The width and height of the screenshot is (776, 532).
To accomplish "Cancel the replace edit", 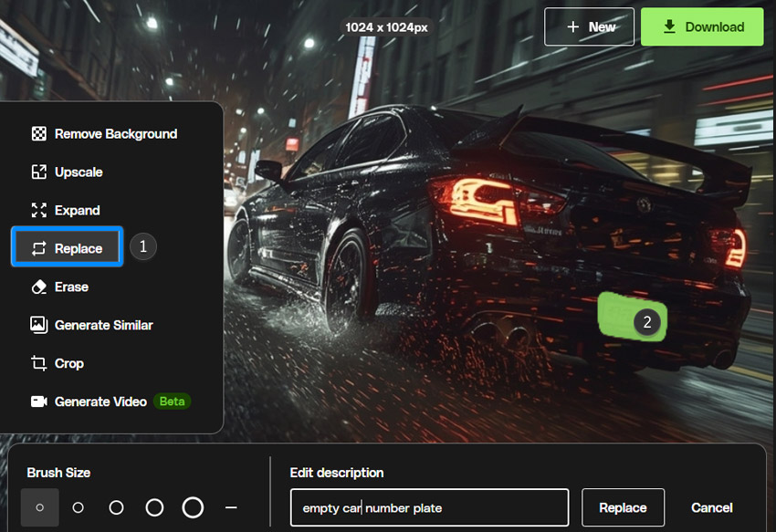I will (712, 507).
